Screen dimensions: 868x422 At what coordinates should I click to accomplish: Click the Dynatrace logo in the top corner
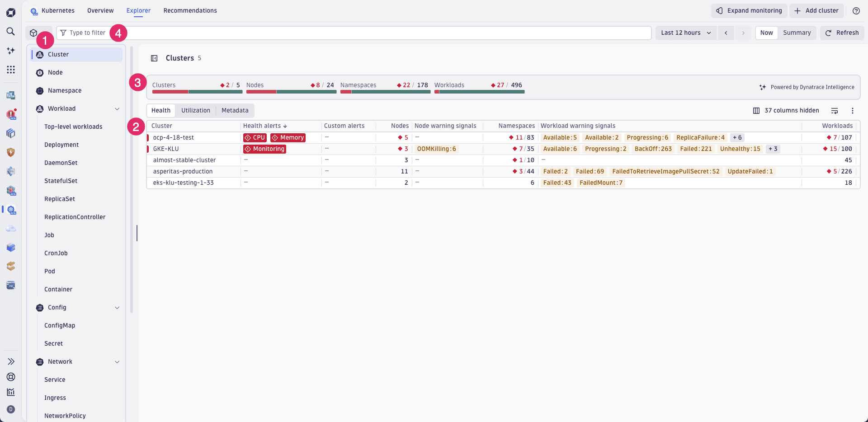11,12
